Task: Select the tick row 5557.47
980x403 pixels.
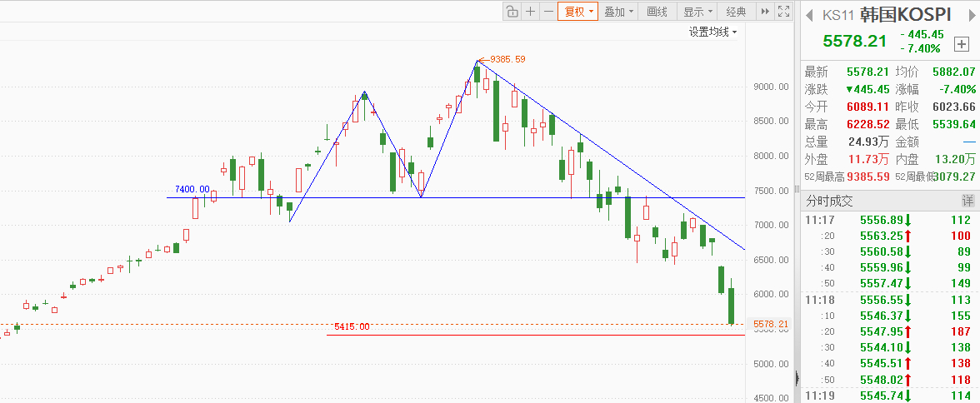Action: (888, 284)
